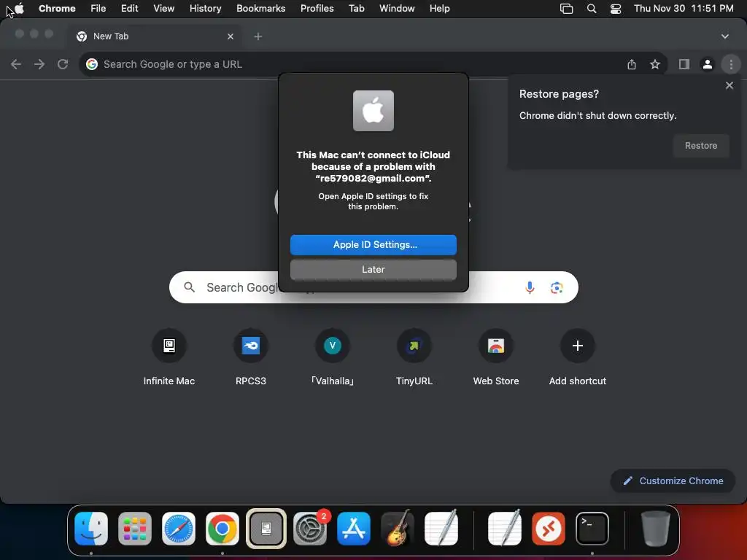Restore the previously open Chrome pages
The image size is (747, 560).
click(x=701, y=146)
